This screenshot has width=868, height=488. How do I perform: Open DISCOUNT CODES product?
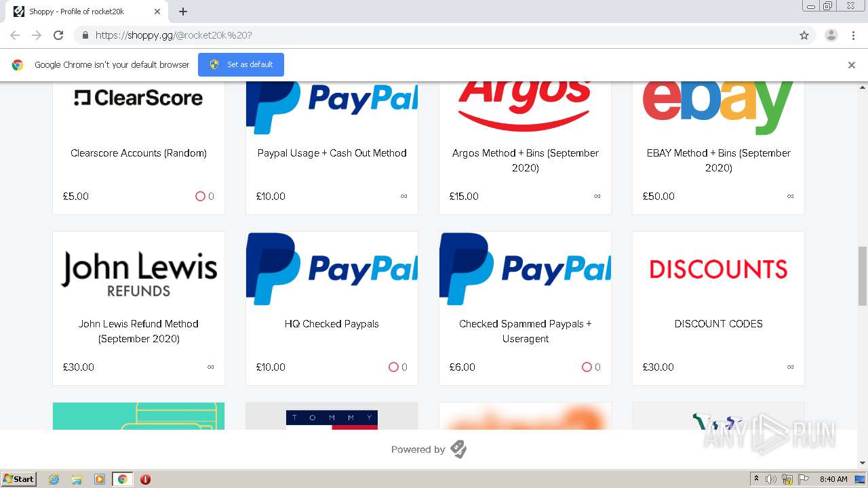pos(718,324)
